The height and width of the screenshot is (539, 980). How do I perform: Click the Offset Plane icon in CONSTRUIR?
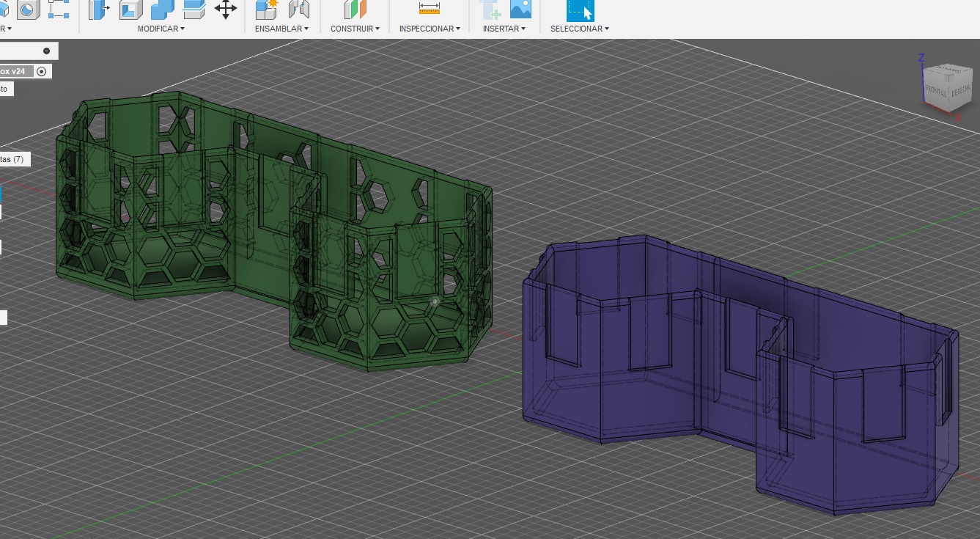point(355,10)
